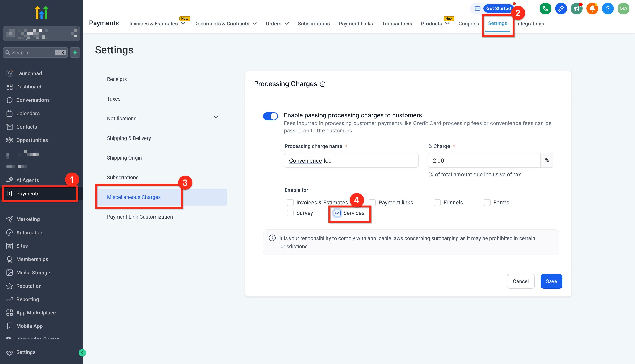Open the blue help question mark icon
This screenshot has height=364, width=635.
pyautogui.click(x=608, y=9)
